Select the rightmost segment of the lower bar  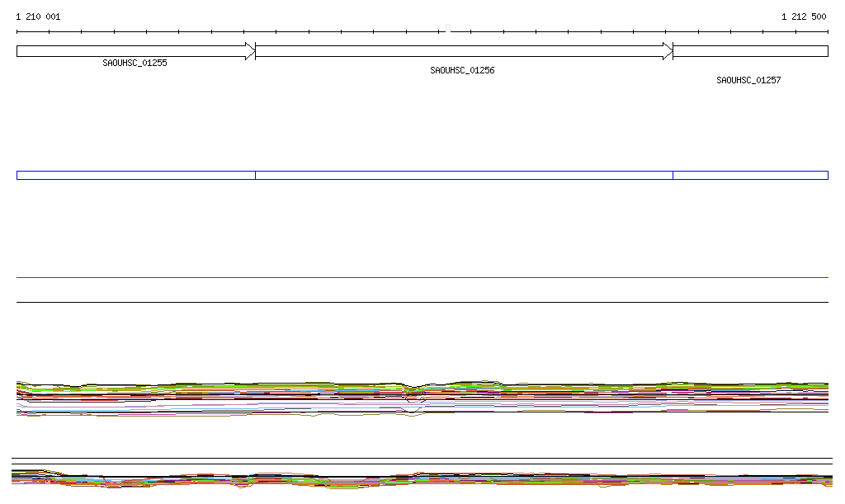click(x=750, y=175)
